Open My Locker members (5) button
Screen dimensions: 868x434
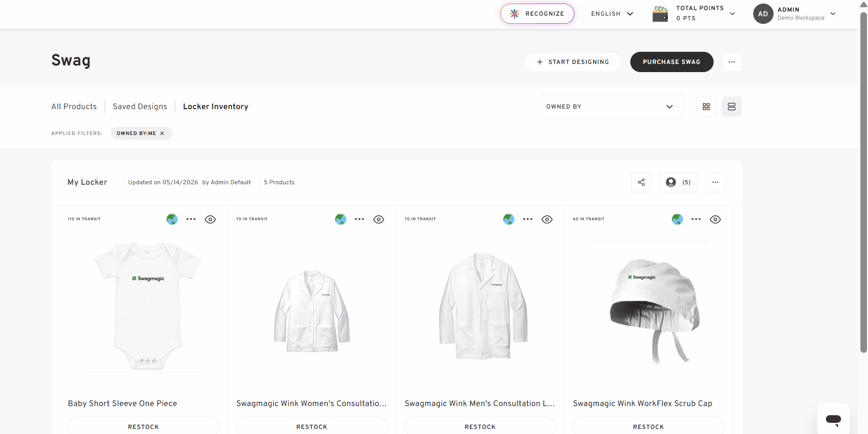(x=678, y=182)
